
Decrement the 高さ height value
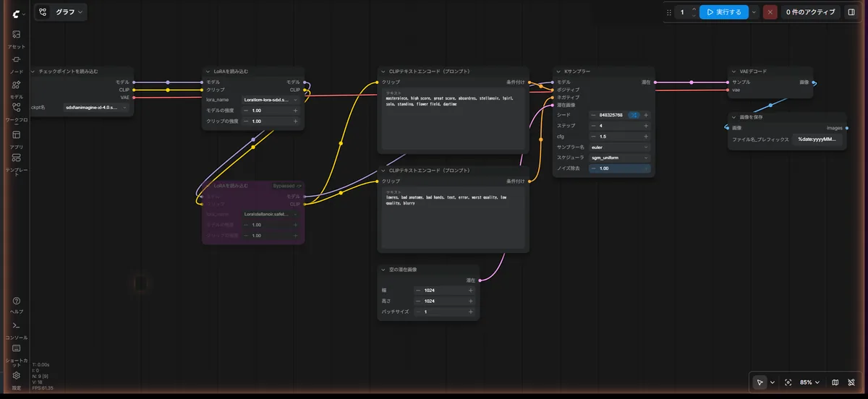(418, 301)
